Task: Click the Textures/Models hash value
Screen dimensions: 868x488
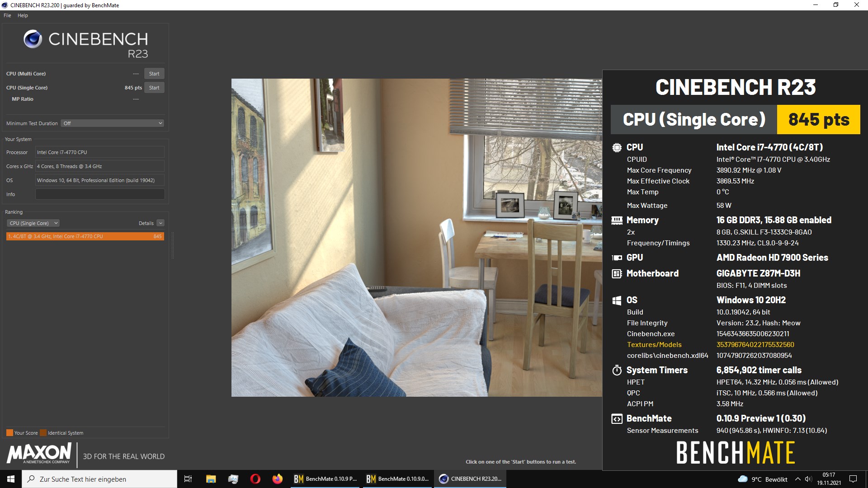Action: coord(755,345)
